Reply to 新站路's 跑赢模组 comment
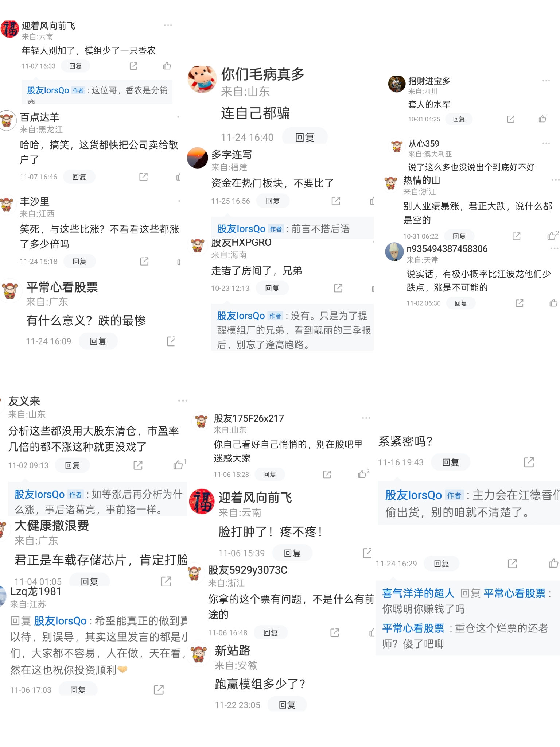Image resolution: width=560 pixels, height=747 pixels. 287,705
